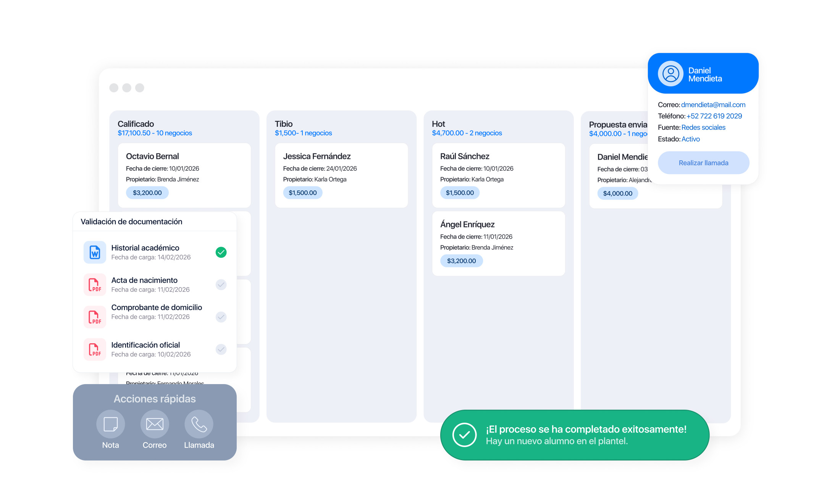The width and height of the screenshot is (840, 504).
Task: Open the Jessica Fernández deal card
Action: pos(341,175)
